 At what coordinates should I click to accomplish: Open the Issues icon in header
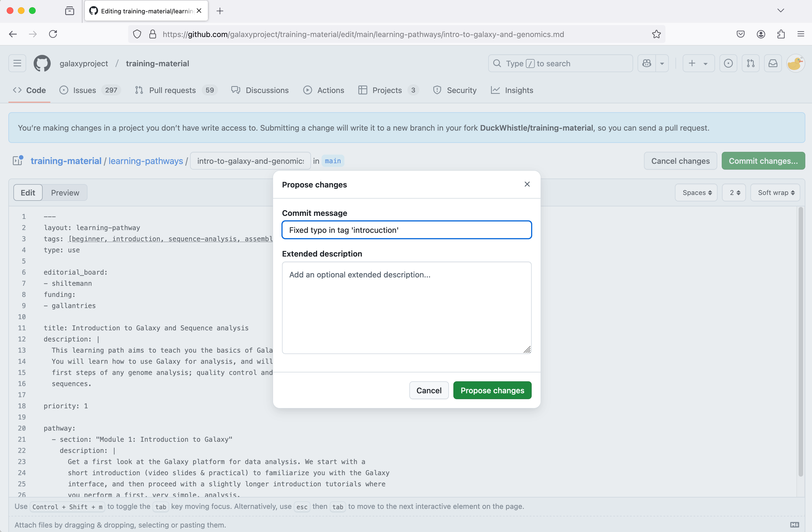pyautogui.click(x=728, y=64)
